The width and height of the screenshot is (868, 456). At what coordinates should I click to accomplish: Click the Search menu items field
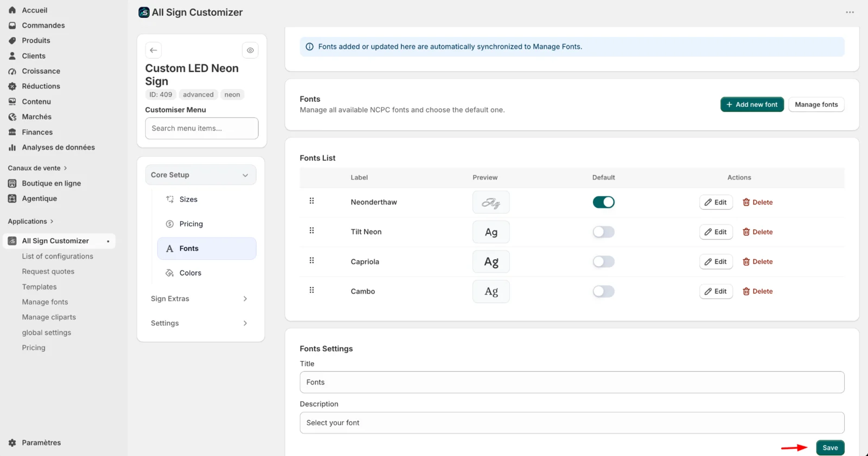point(202,129)
